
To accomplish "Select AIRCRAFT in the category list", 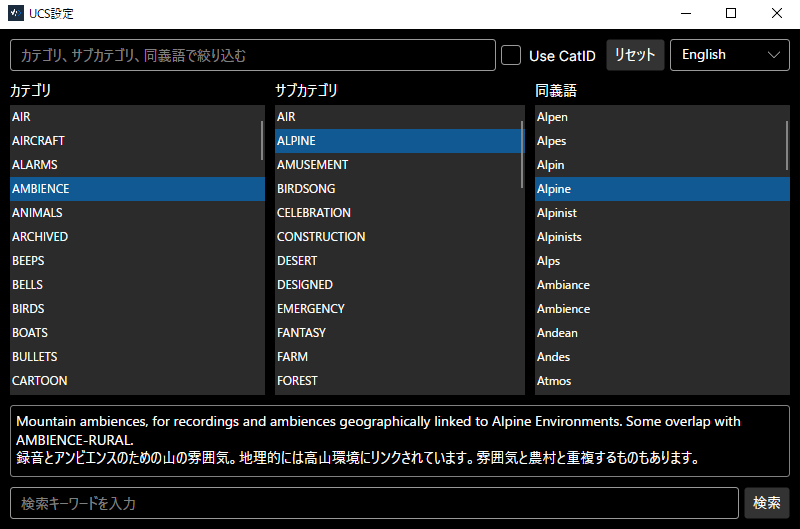I will 38,141.
